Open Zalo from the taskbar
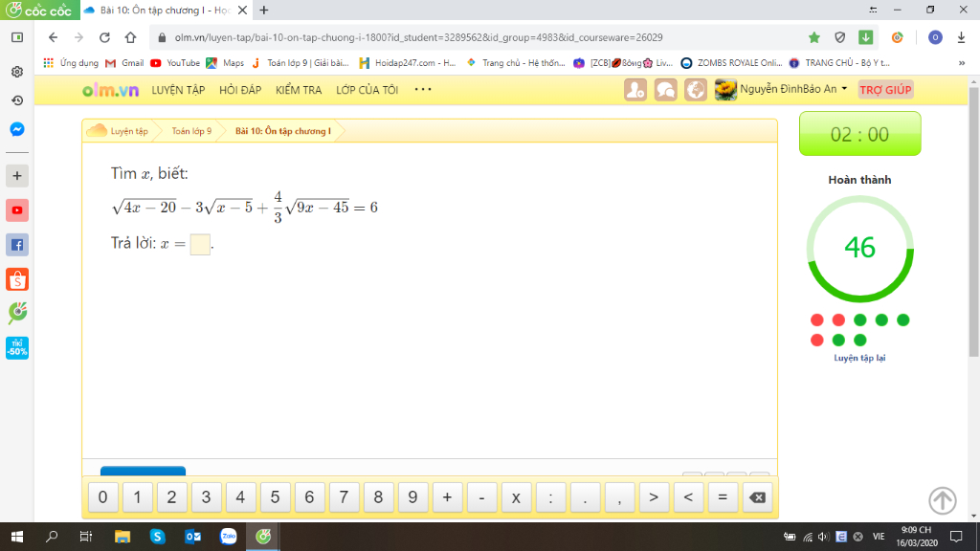The width and height of the screenshot is (980, 551). pyautogui.click(x=228, y=537)
